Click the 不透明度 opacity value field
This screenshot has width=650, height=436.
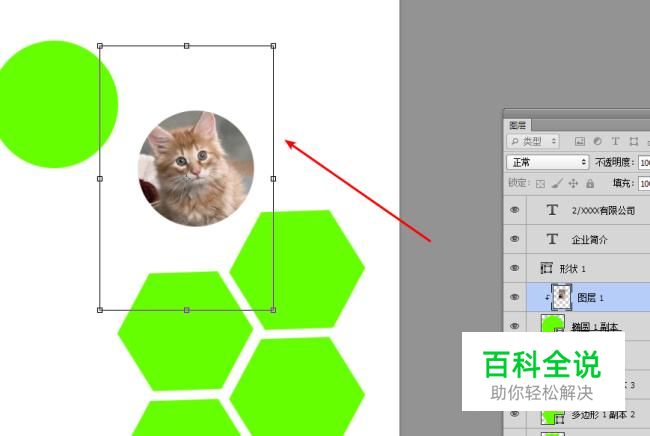(644, 162)
